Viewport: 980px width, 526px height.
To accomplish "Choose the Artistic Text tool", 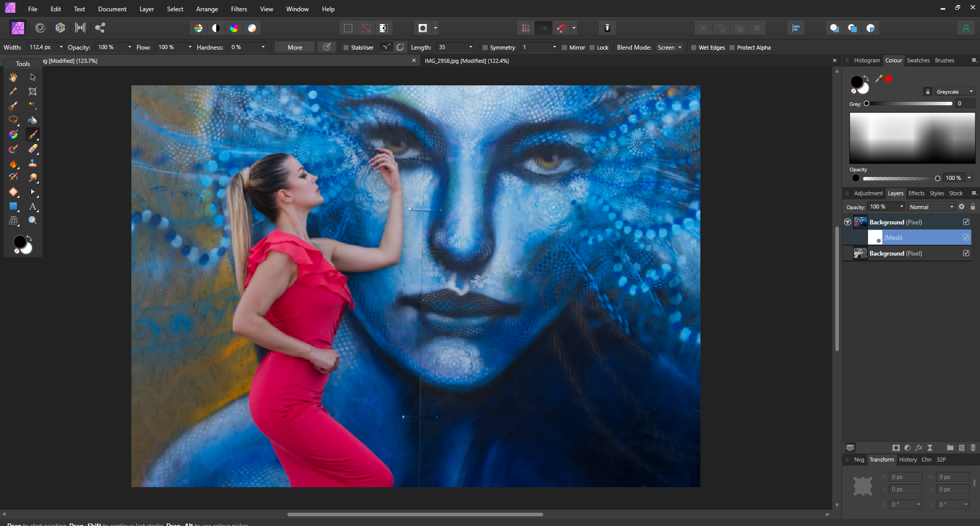I will pyautogui.click(x=33, y=207).
